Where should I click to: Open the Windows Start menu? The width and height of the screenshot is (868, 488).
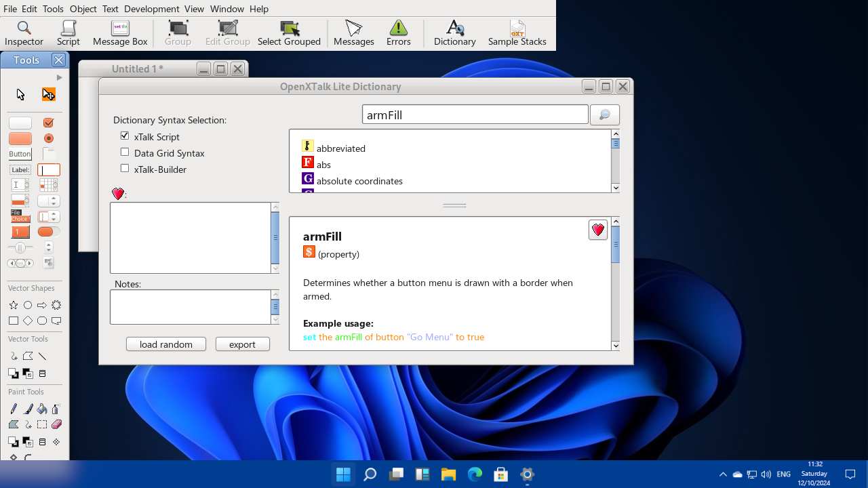coord(344,474)
